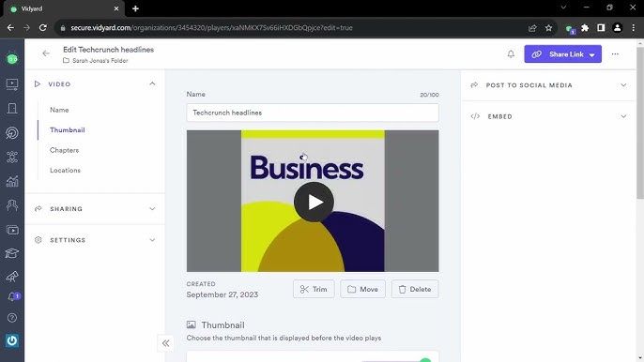Click the spiral target sidebar icon
Screen dimensions: 644x362
[x=12, y=133]
